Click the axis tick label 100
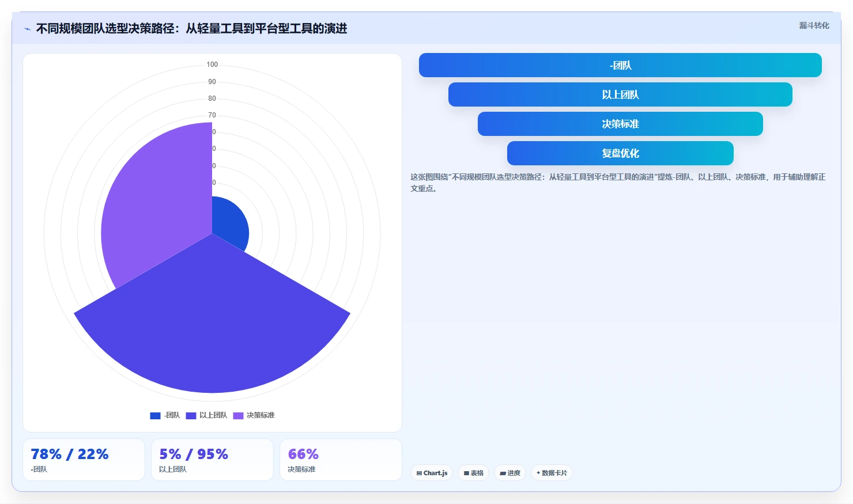This screenshot has width=853, height=504. 212,65
